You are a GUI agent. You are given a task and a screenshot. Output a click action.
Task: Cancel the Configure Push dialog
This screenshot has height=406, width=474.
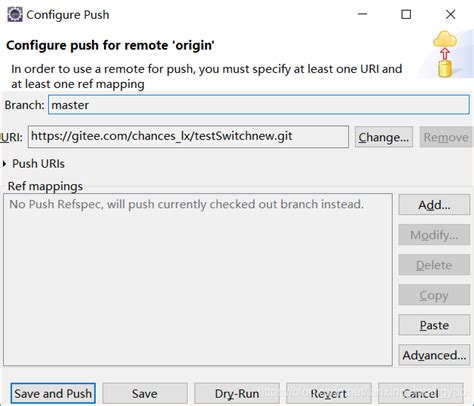(420, 393)
